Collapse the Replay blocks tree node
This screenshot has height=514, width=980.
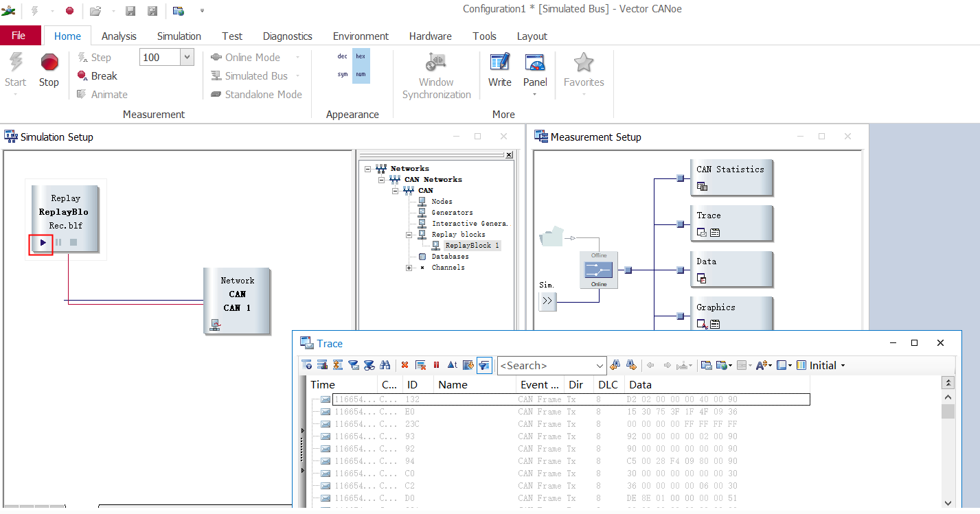pos(409,235)
